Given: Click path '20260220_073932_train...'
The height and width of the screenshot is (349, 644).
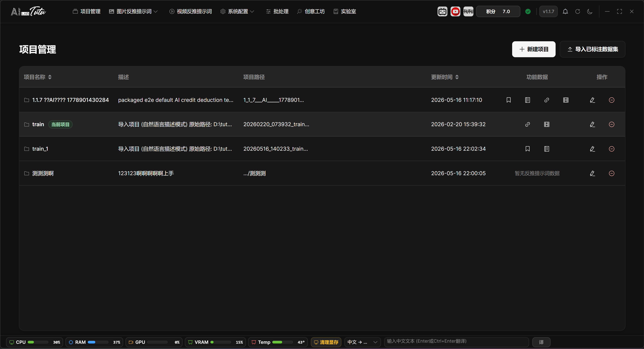Looking at the screenshot, I should 276,124.
